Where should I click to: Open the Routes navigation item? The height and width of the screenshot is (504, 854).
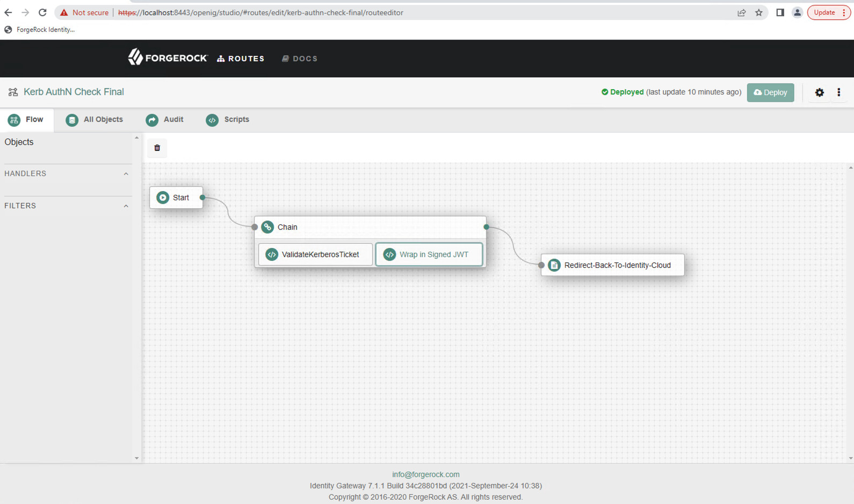(x=241, y=59)
